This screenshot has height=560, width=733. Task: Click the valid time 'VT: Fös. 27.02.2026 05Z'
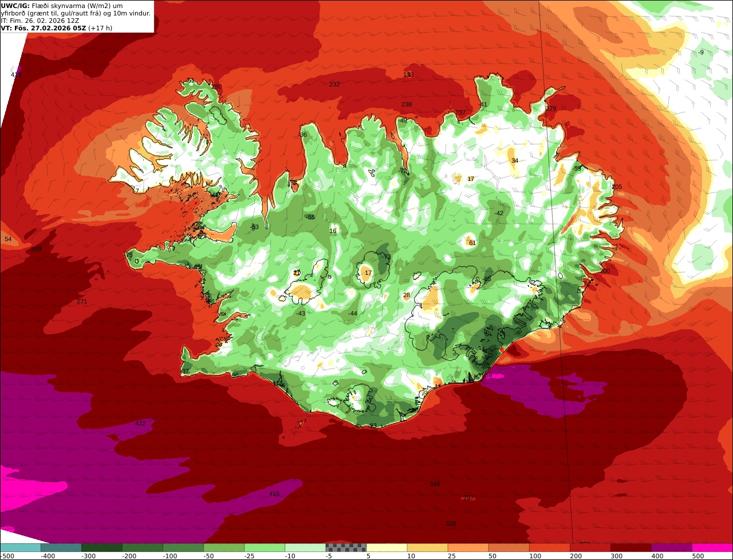pos(43,28)
